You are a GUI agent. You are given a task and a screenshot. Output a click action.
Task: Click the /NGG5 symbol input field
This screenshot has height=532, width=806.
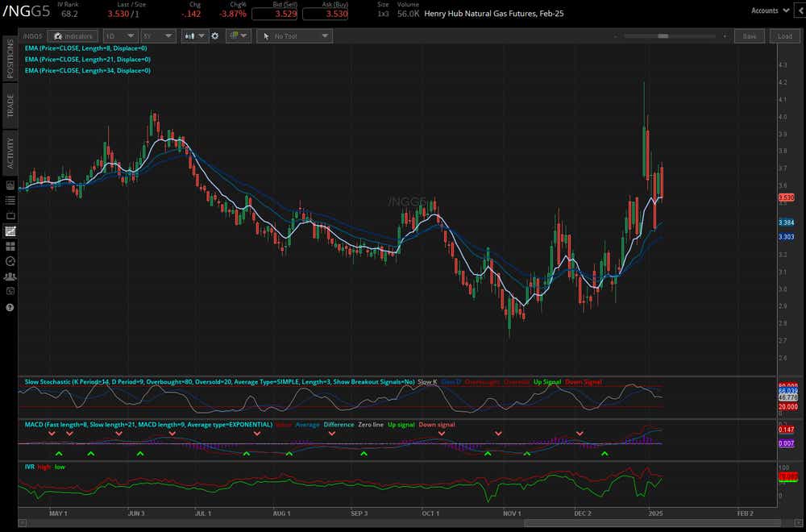[32, 35]
